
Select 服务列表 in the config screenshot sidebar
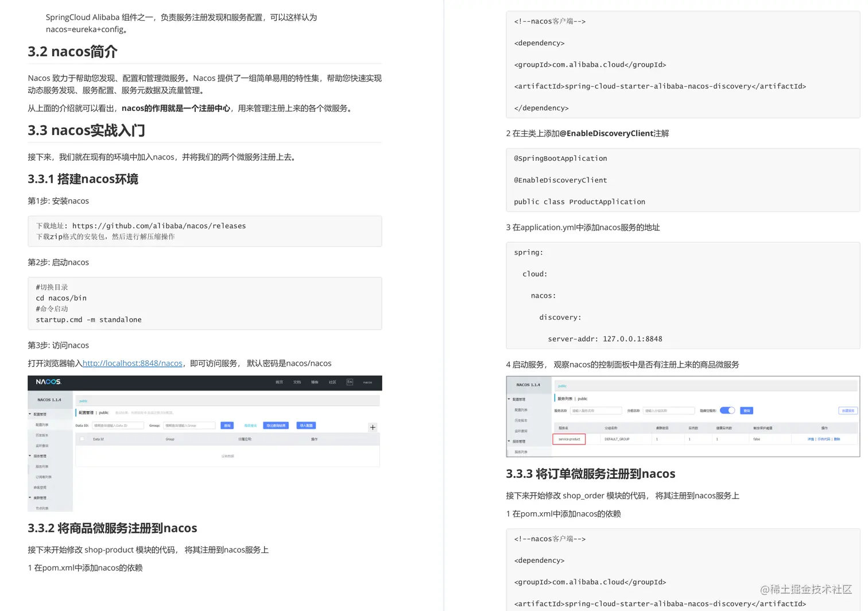42,467
